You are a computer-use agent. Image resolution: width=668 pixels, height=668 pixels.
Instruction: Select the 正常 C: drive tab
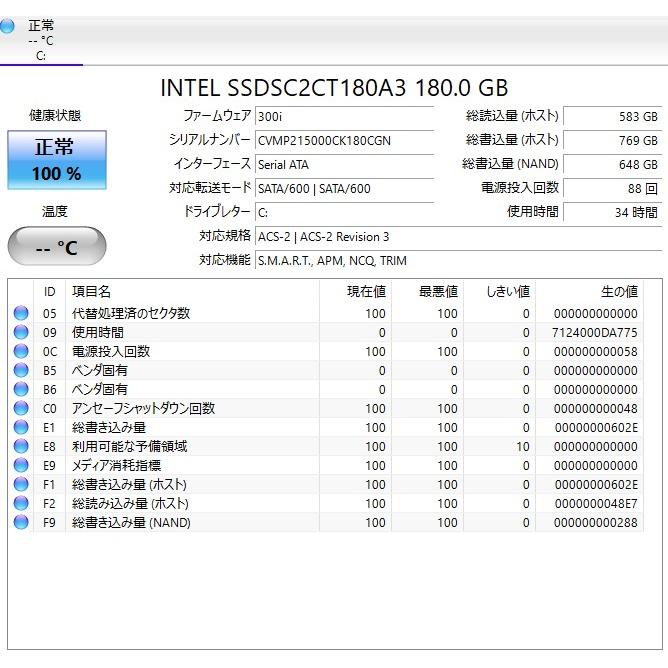(x=41, y=40)
